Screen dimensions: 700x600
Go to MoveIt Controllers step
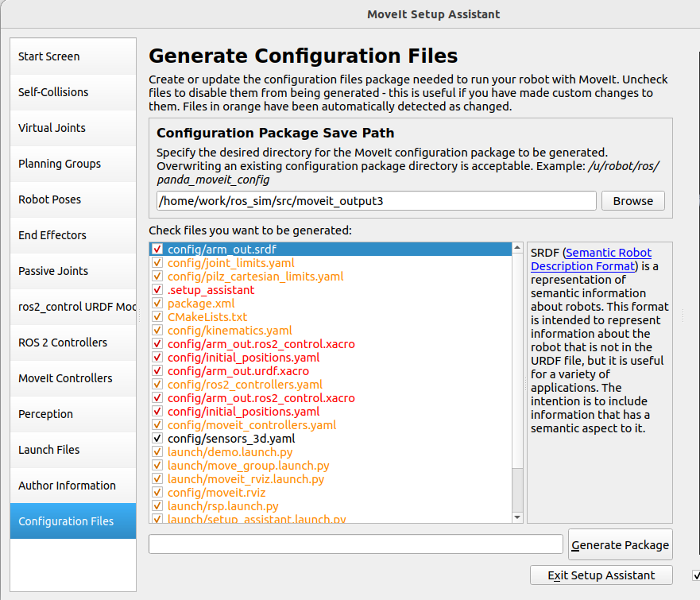click(73, 377)
